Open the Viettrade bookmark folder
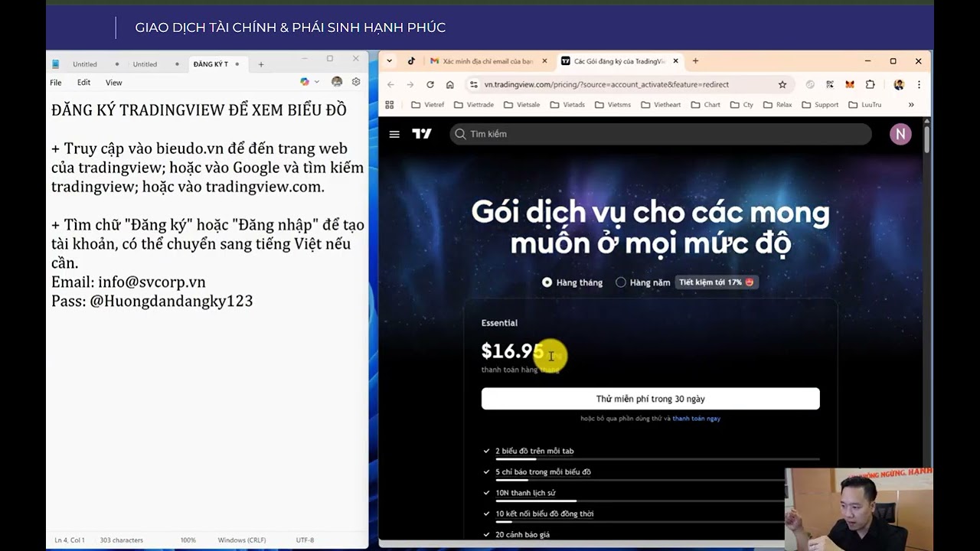The image size is (980, 551). point(473,105)
